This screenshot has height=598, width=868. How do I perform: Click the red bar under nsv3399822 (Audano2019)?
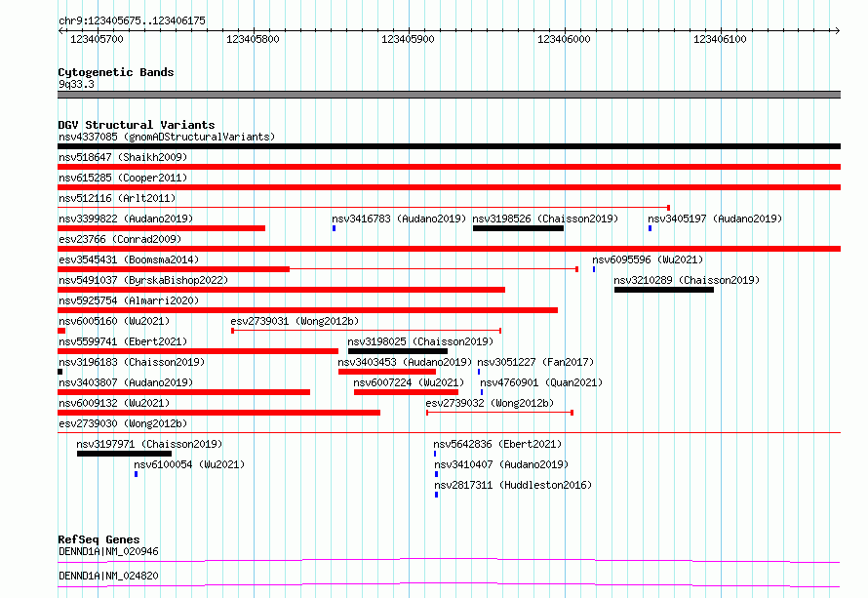[161, 228]
